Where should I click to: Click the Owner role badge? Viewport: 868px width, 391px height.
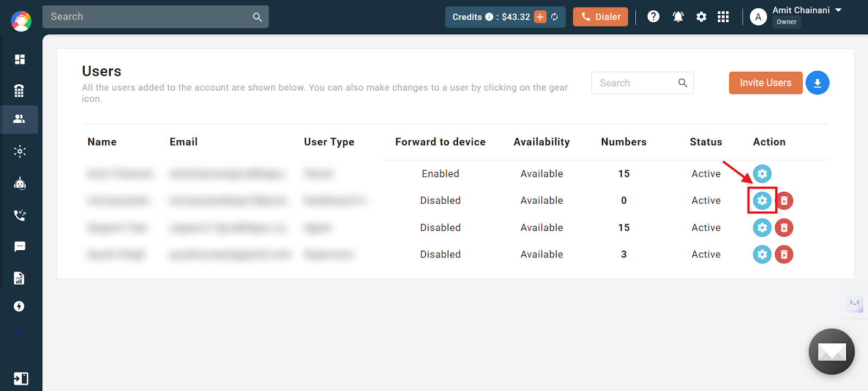tap(787, 22)
